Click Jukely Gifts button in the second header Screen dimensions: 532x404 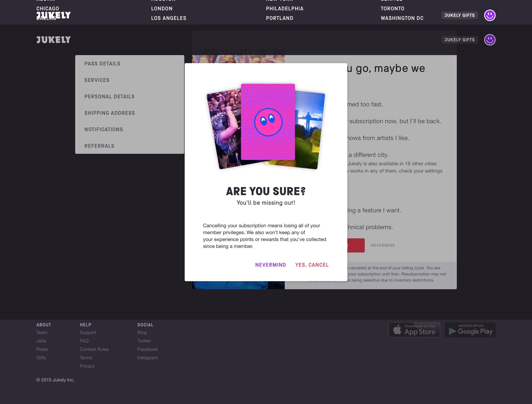[459, 40]
